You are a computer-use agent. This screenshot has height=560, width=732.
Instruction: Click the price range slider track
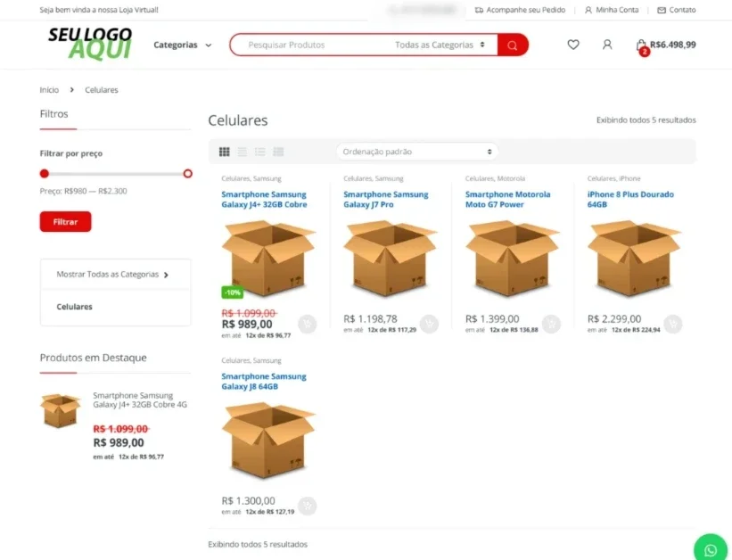[116, 174]
